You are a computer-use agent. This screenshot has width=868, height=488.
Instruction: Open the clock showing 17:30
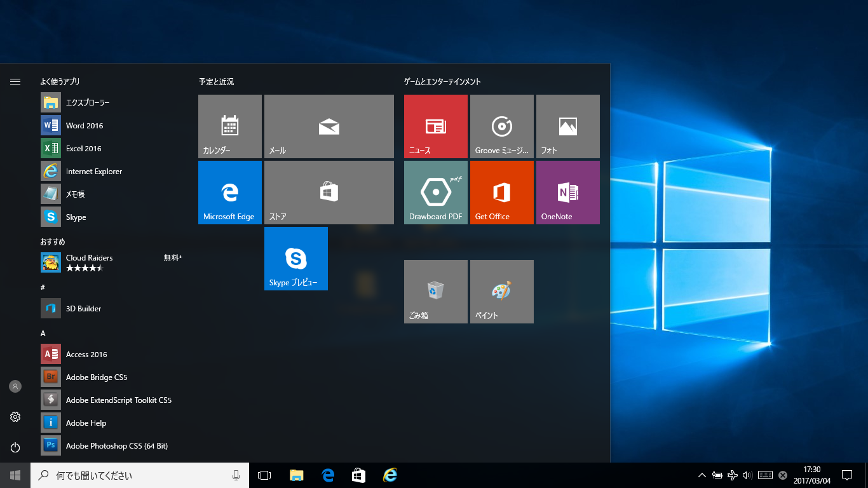pos(812,475)
